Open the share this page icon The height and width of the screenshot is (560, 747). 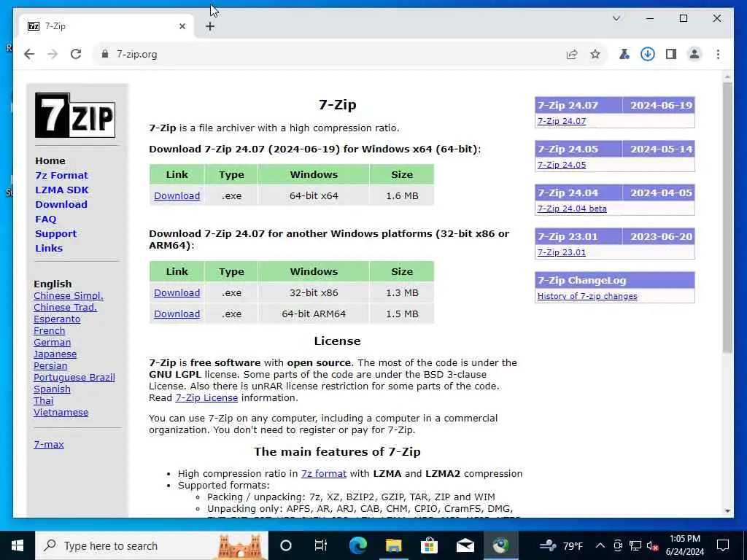pyautogui.click(x=572, y=54)
